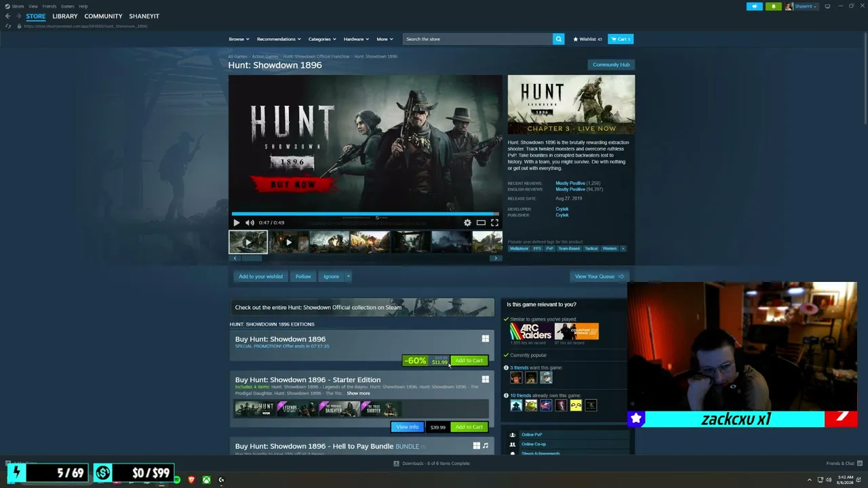Open Action Games breadcrumb
The width and height of the screenshot is (868, 488).
point(265,56)
